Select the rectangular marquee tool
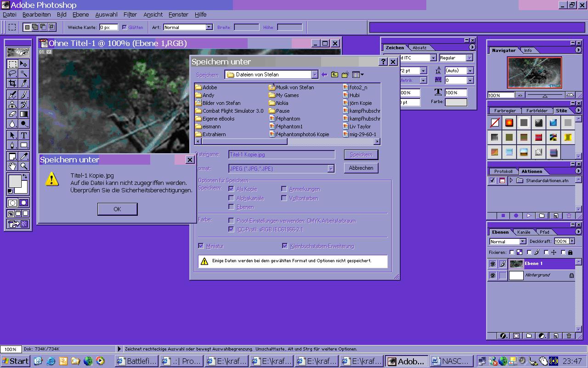Image resolution: width=588 pixels, height=368 pixels. pyautogui.click(x=12, y=64)
